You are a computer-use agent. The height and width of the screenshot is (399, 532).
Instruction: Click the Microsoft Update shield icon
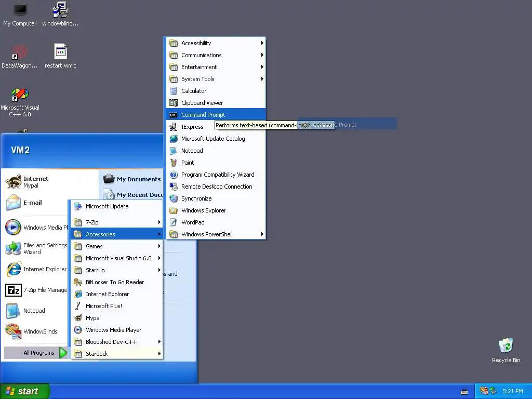(78, 206)
